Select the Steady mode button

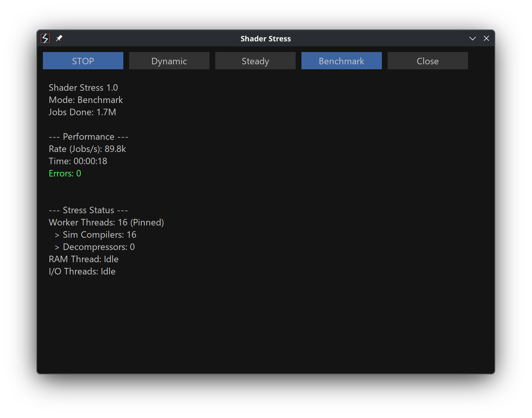(x=255, y=61)
